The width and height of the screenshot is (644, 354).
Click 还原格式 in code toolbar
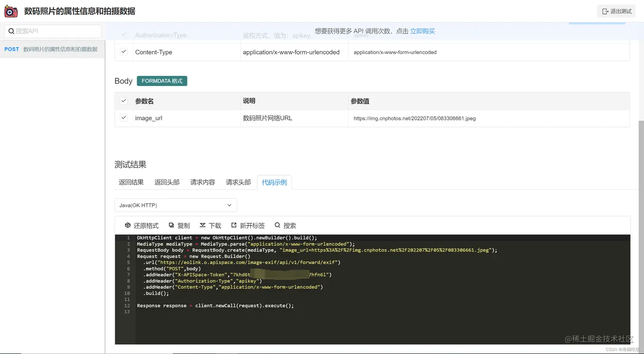pos(141,226)
